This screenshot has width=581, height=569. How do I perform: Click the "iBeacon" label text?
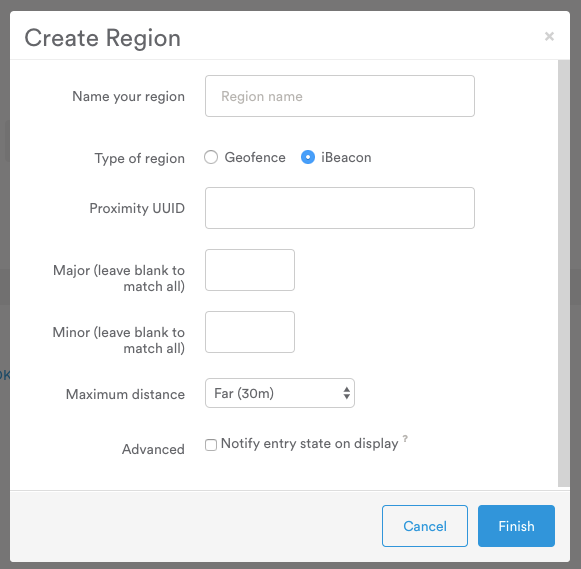coord(346,157)
